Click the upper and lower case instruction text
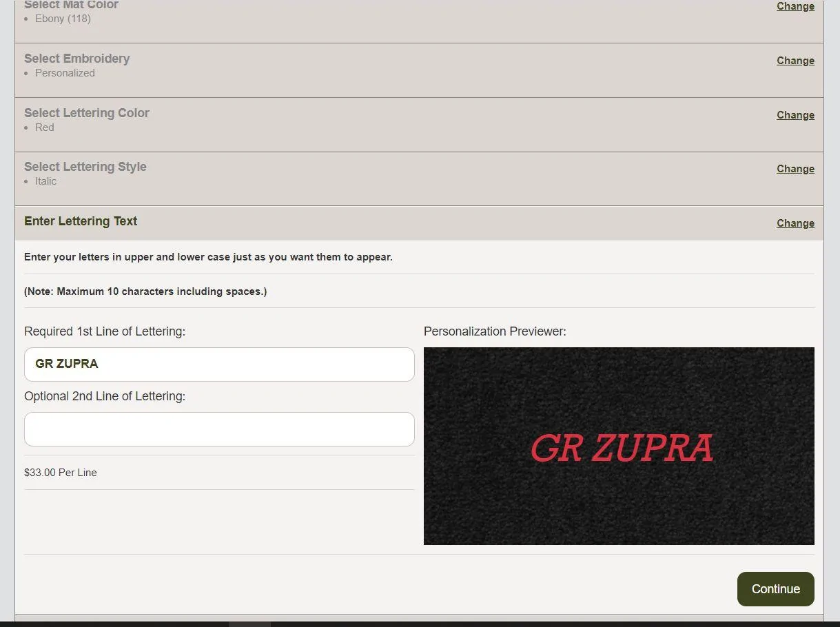 (x=208, y=257)
